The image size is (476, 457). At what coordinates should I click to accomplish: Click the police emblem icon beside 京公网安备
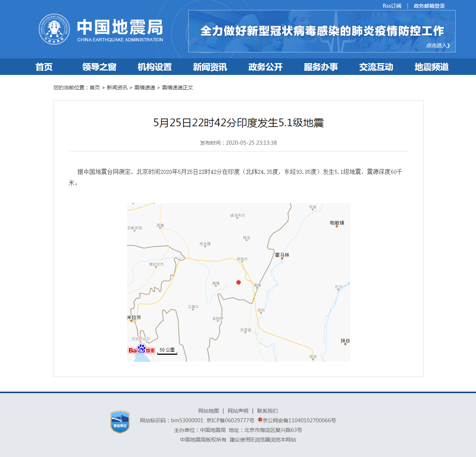point(260,420)
